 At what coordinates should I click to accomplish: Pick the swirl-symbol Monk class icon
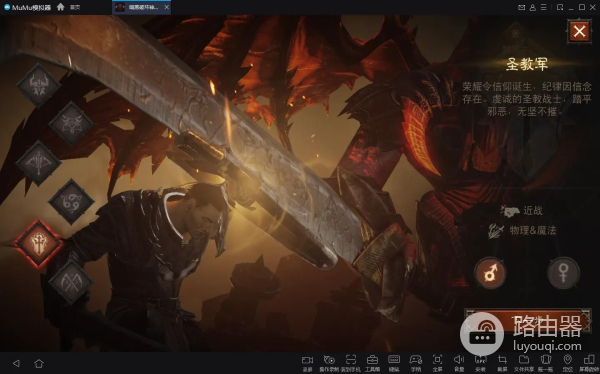pos(71,201)
